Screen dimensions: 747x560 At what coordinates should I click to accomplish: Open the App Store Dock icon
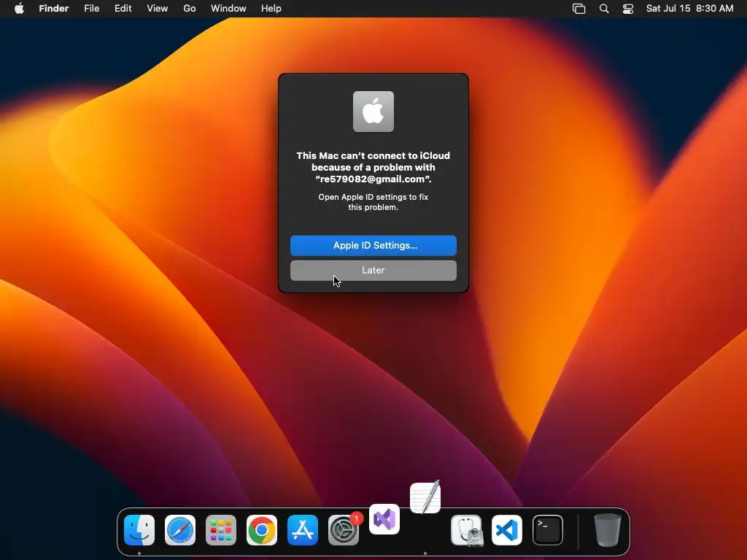[x=303, y=530]
